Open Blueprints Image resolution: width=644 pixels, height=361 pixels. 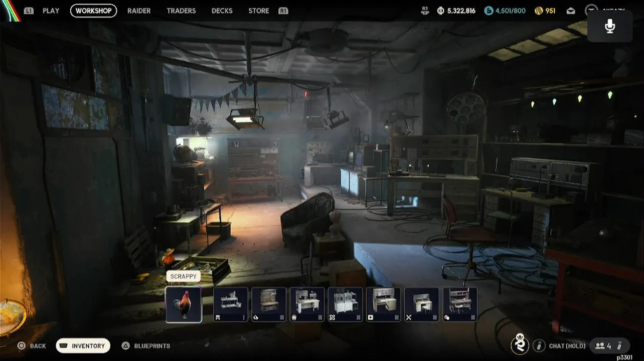152,346
